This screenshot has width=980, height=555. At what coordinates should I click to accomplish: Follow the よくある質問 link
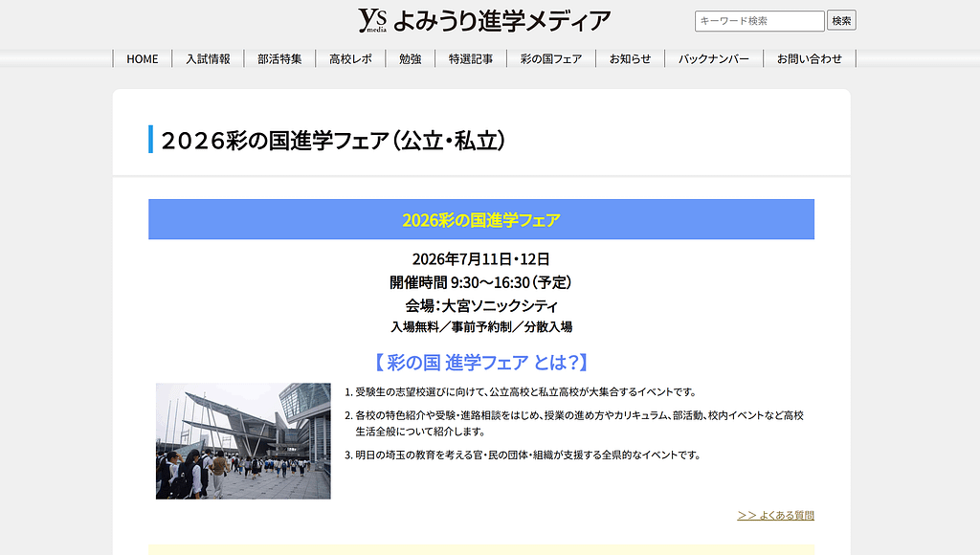point(775,515)
